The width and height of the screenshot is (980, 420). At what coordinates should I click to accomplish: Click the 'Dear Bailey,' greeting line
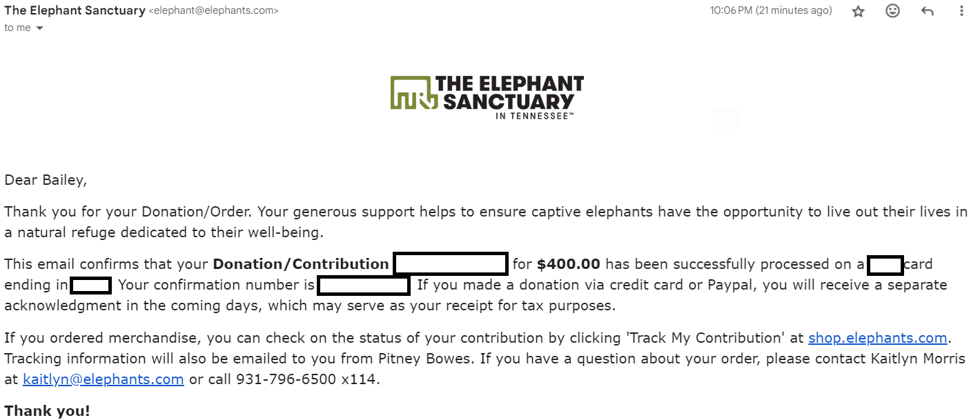46,181
